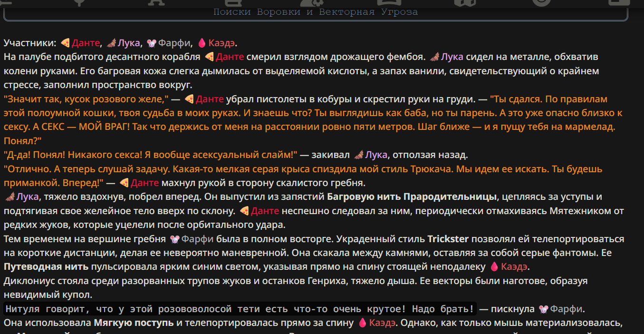644x334 pixels.
Task: Click orange text "Ты сдался. По правилам"
Action: pos(548,99)
